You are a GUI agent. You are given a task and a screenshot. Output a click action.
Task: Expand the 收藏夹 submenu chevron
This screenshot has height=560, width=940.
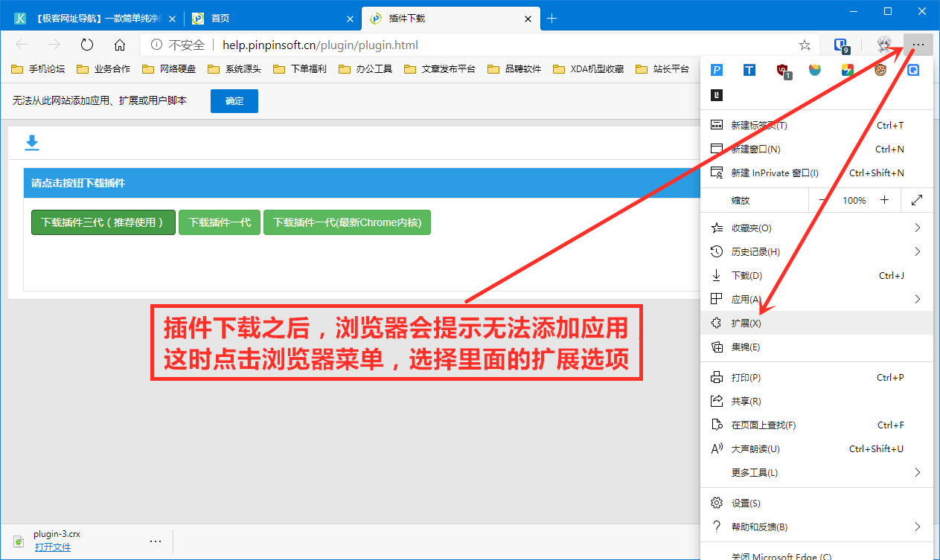click(x=917, y=228)
